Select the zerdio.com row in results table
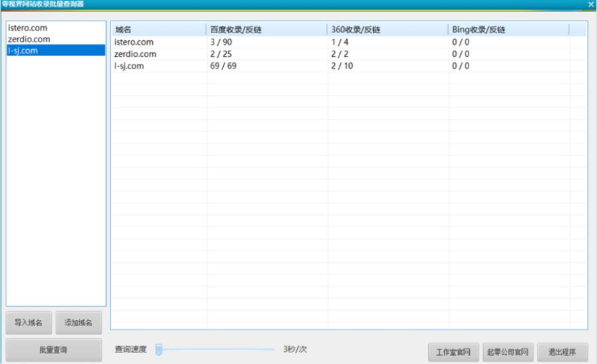 point(135,54)
